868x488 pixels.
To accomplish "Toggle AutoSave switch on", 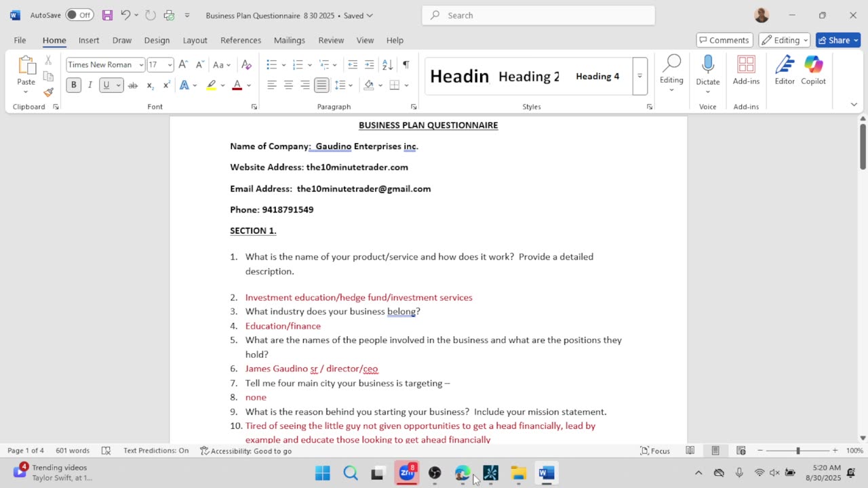I will point(79,15).
